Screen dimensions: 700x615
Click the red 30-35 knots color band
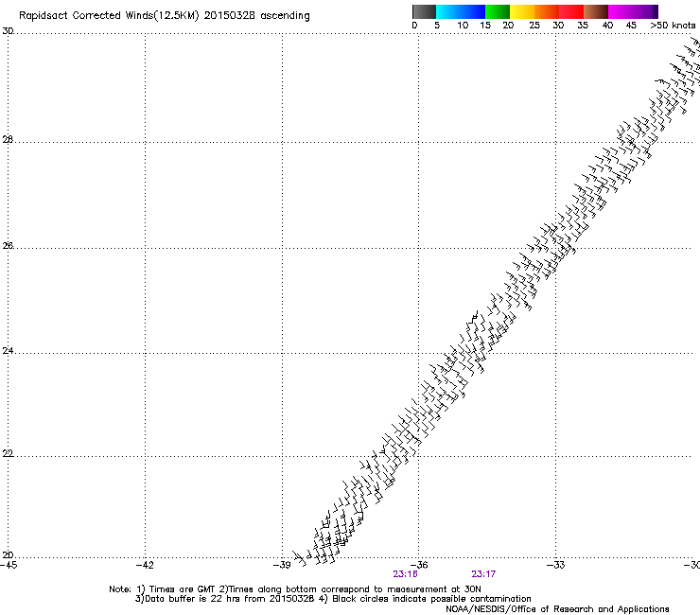click(571, 12)
